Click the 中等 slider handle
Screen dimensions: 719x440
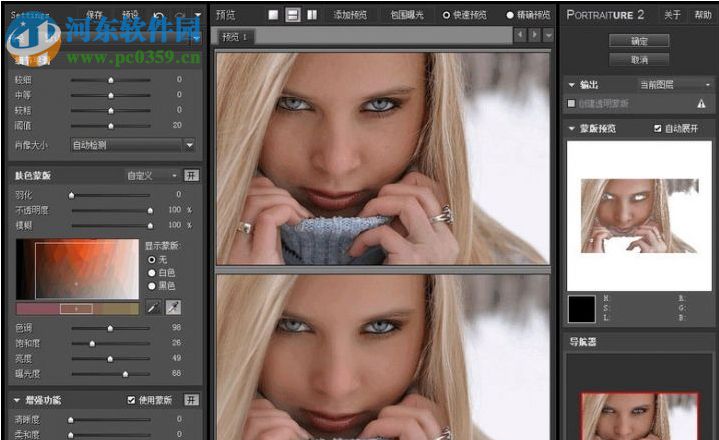point(111,95)
